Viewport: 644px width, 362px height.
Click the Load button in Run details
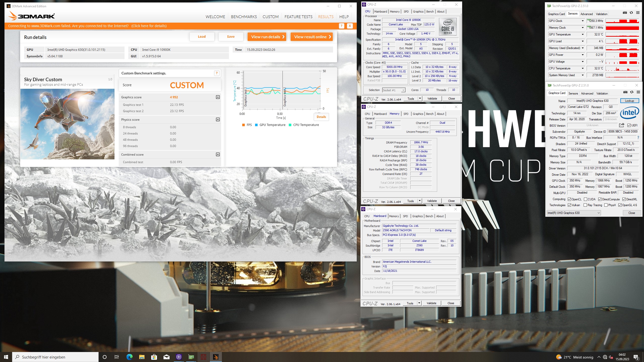pyautogui.click(x=202, y=37)
